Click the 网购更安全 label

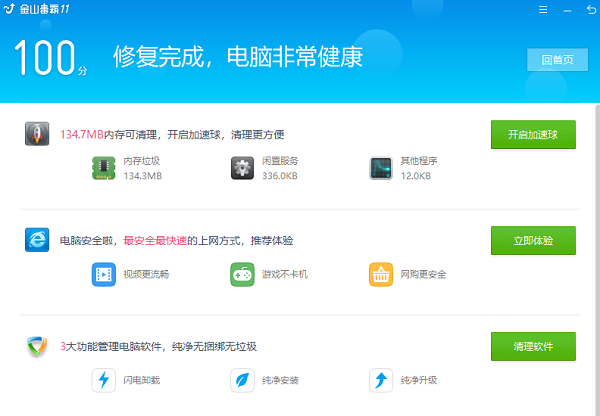[423, 274]
